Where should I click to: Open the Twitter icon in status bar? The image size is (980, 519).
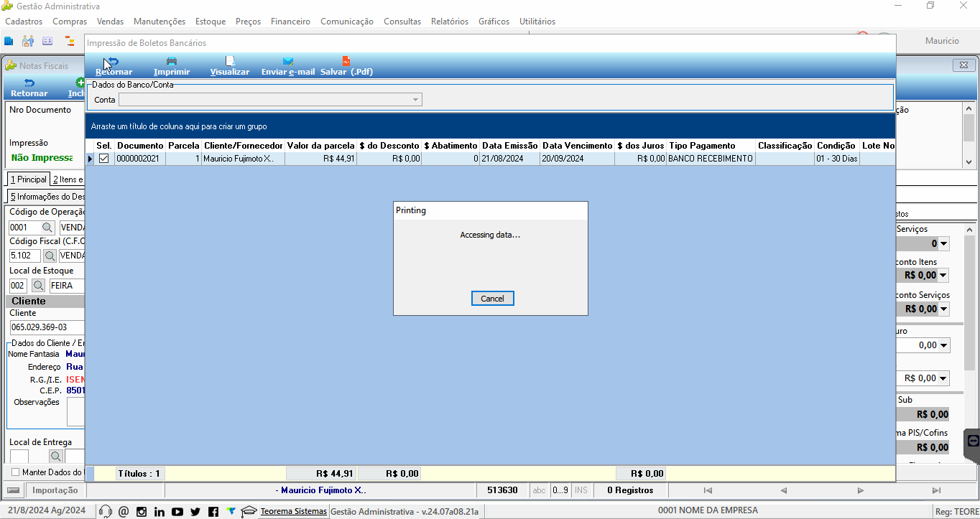tap(195, 511)
